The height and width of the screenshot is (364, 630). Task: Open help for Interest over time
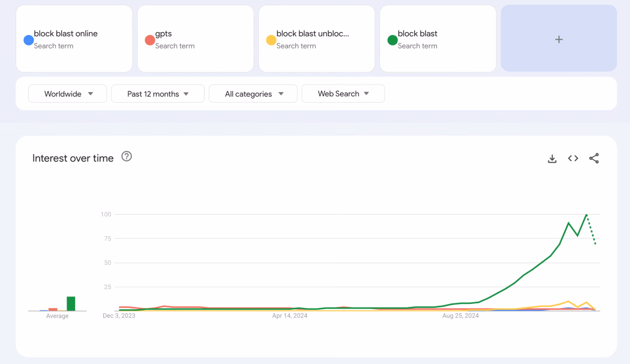127,156
